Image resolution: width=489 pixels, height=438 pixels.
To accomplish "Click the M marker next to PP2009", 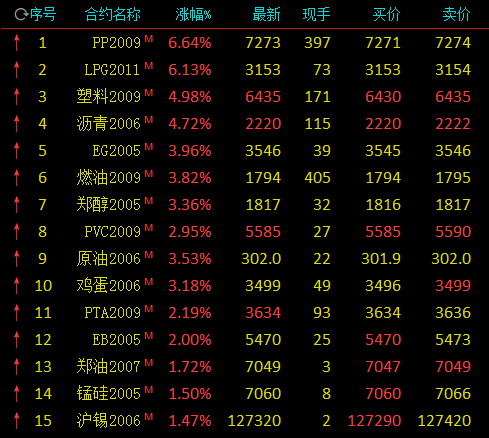I will pyautogui.click(x=149, y=39).
